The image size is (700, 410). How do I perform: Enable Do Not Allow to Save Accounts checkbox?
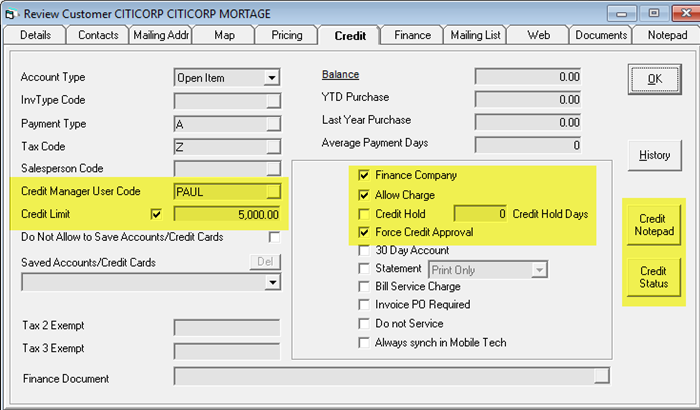pyautogui.click(x=275, y=237)
